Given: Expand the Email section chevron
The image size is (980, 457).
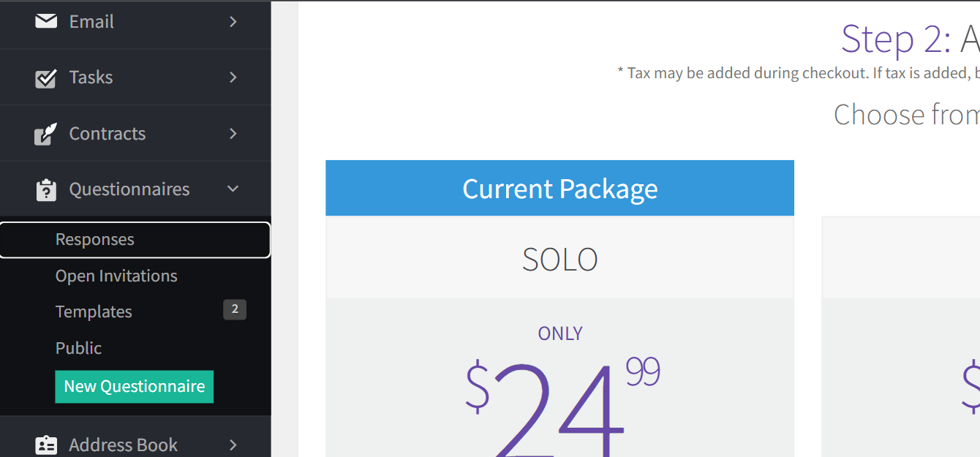Looking at the screenshot, I should click(233, 22).
